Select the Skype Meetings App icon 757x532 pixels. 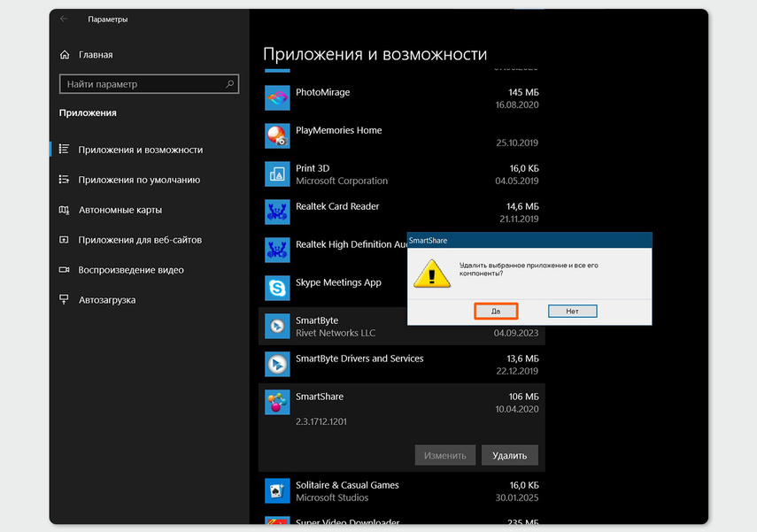278,289
